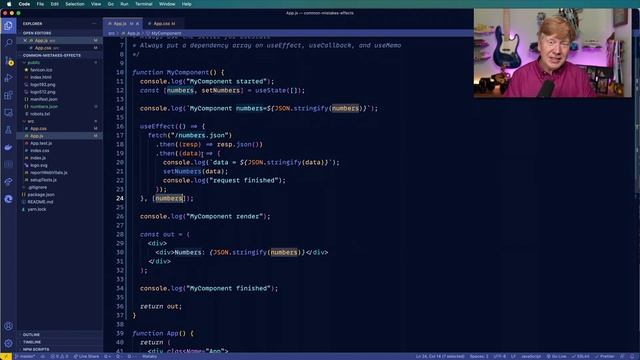Open the Selection menu

tap(75, 4)
